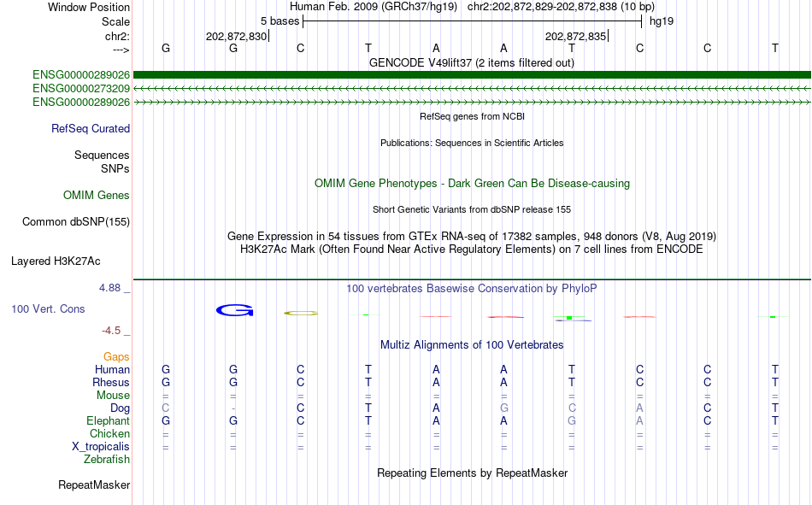
Task: Select the Dog alignment row label
Action: pyautogui.click(x=120, y=408)
